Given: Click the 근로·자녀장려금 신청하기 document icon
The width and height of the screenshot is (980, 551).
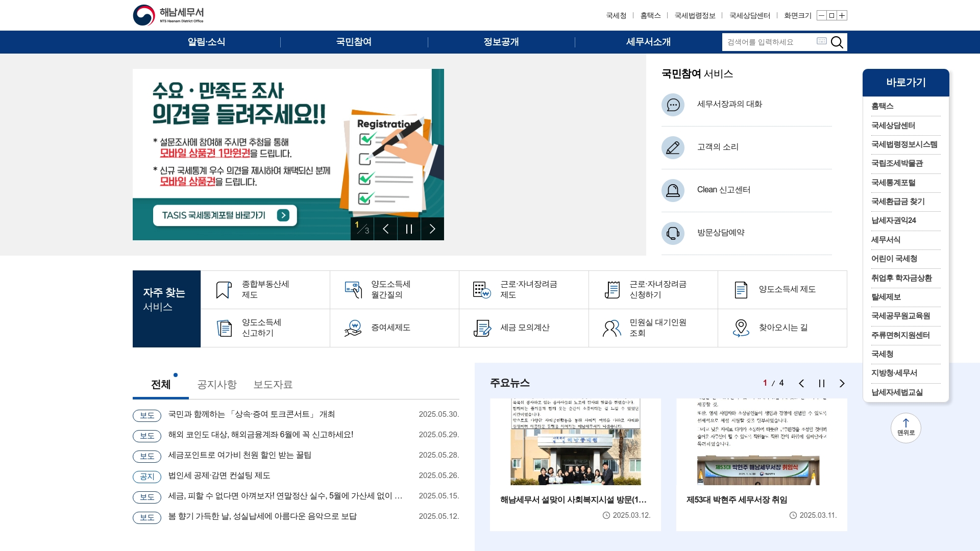Looking at the screenshot, I should click(x=612, y=290).
